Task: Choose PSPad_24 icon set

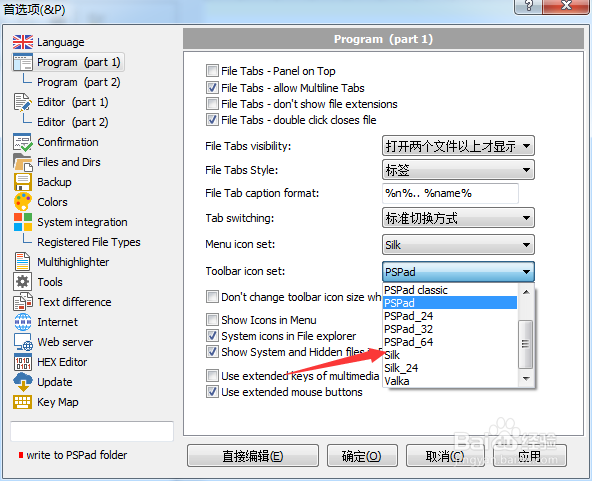Action: (450, 316)
